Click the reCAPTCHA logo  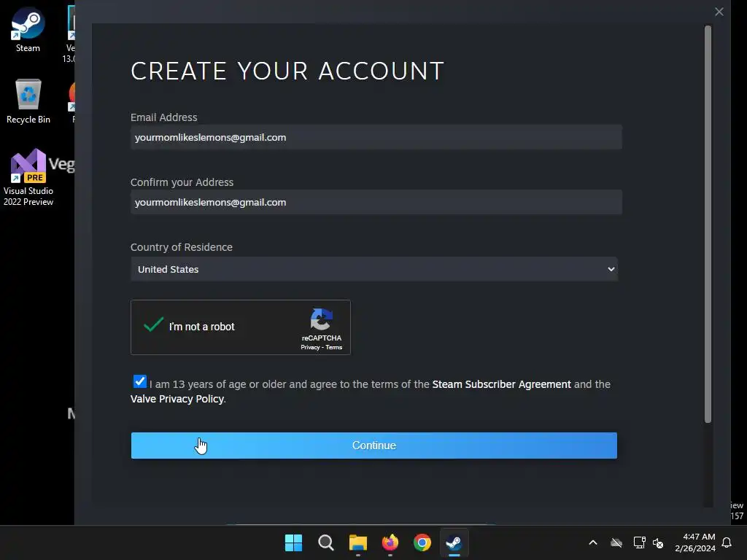coord(322,319)
